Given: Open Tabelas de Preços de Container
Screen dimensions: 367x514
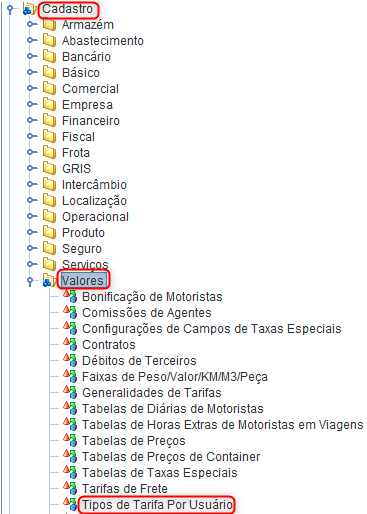Looking at the screenshot, I should tap(171, 457).
